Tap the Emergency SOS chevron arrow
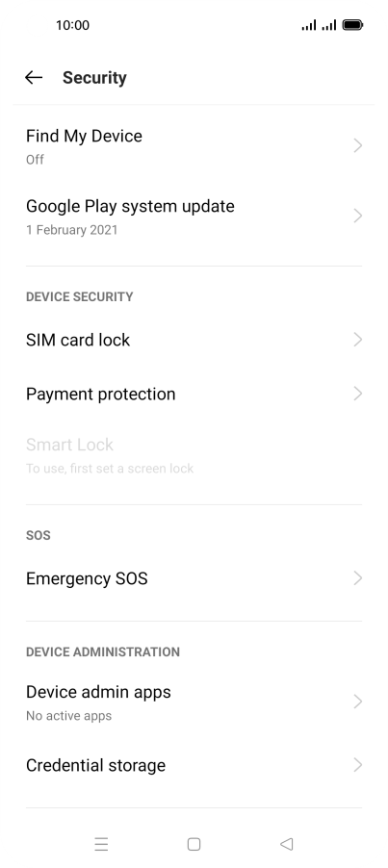The height and width of the screenshot is (868, 388). click(x=357, y=578)
